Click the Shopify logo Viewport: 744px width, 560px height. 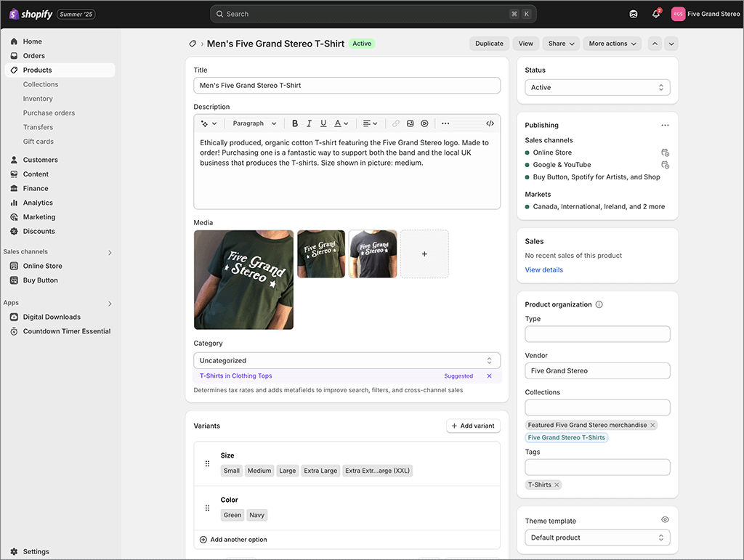tap(31, 15)
